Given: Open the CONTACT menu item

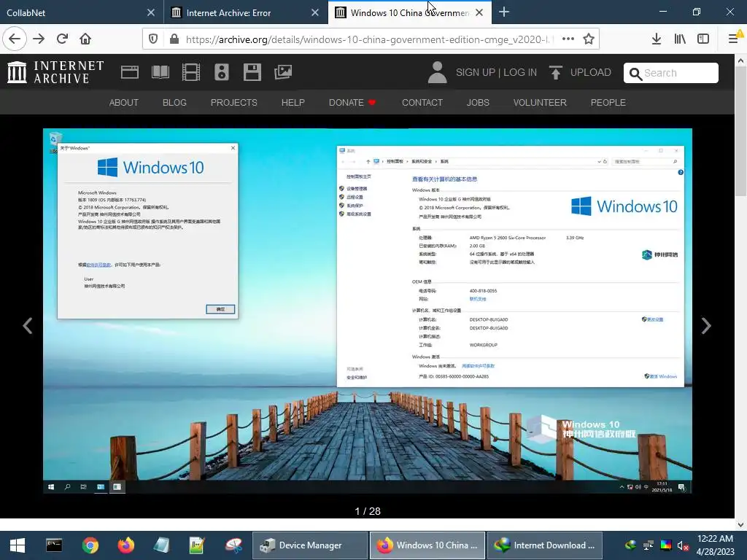Looking at the screenshot, I should (422, 102).
